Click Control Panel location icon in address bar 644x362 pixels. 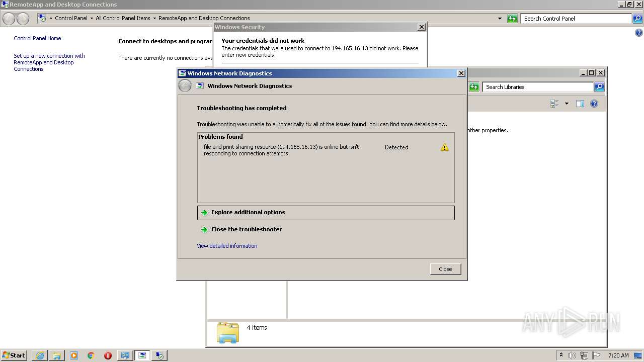[42, 18]
